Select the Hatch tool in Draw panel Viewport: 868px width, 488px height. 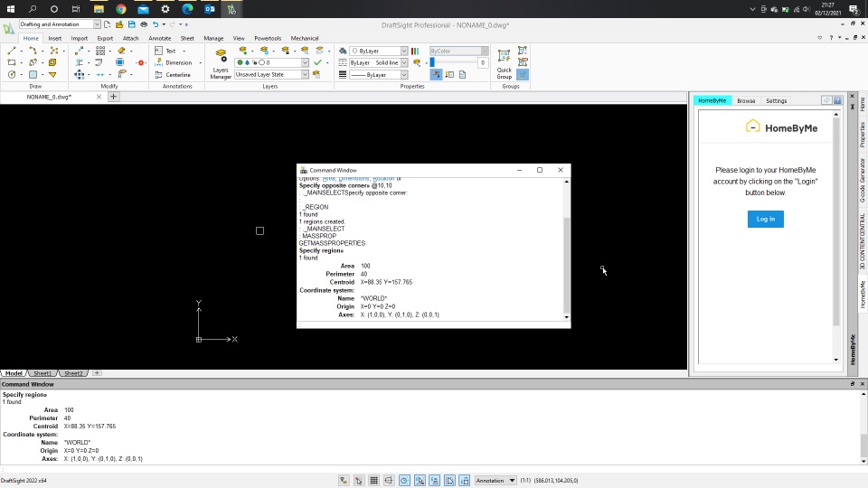pyautogui.click(x=33, y=75)
